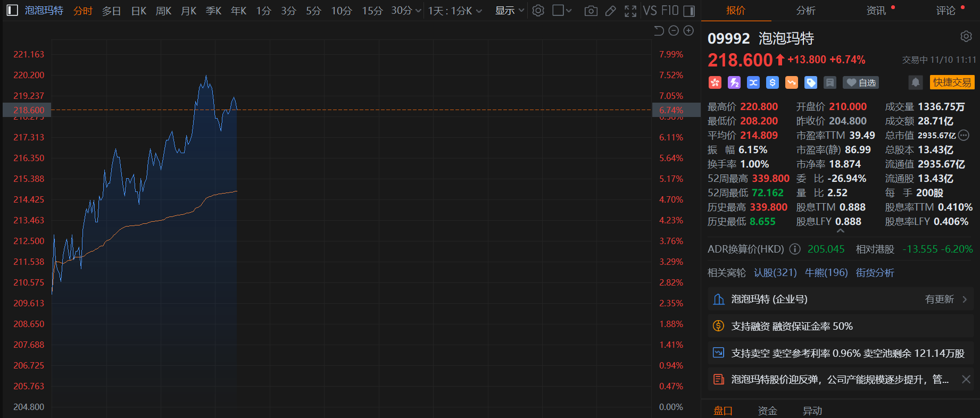980x418 pixels.
Task: Enter fullscreen chart mode
Action: (x=630, y=11)
